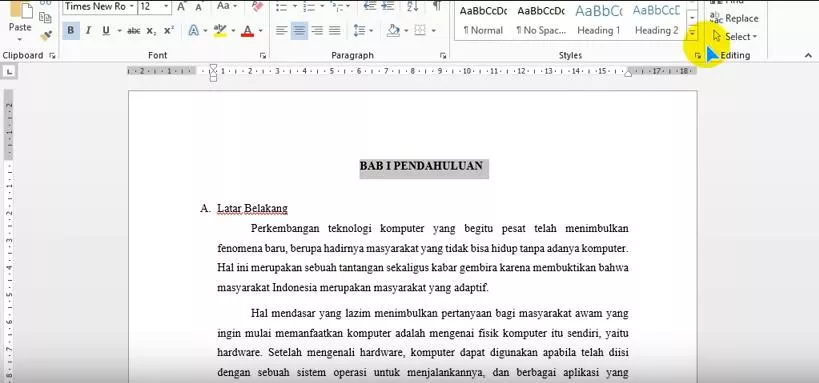Sort text A to Z
The width and height of the screenshot is (819, 383).
[x=413, y=6]
